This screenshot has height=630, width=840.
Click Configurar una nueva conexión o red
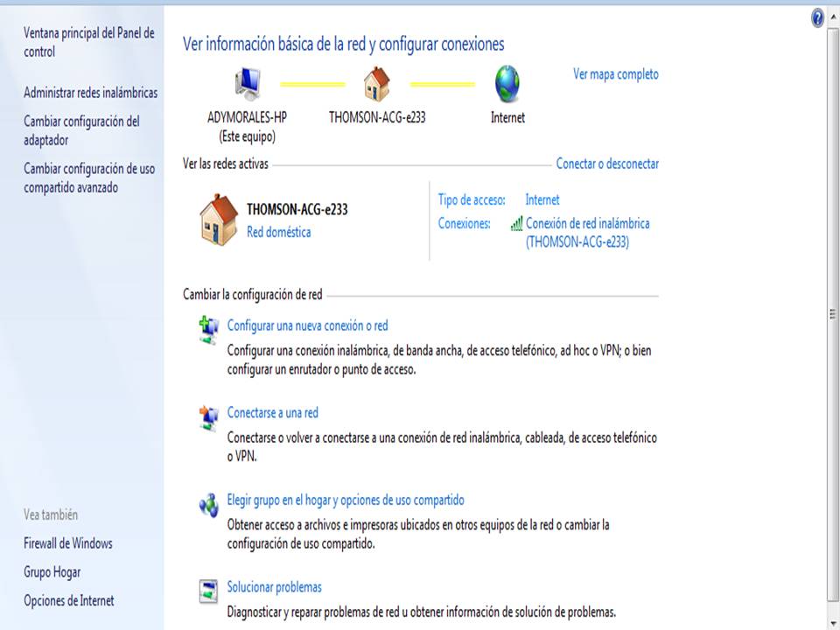(x=307, y=325)
